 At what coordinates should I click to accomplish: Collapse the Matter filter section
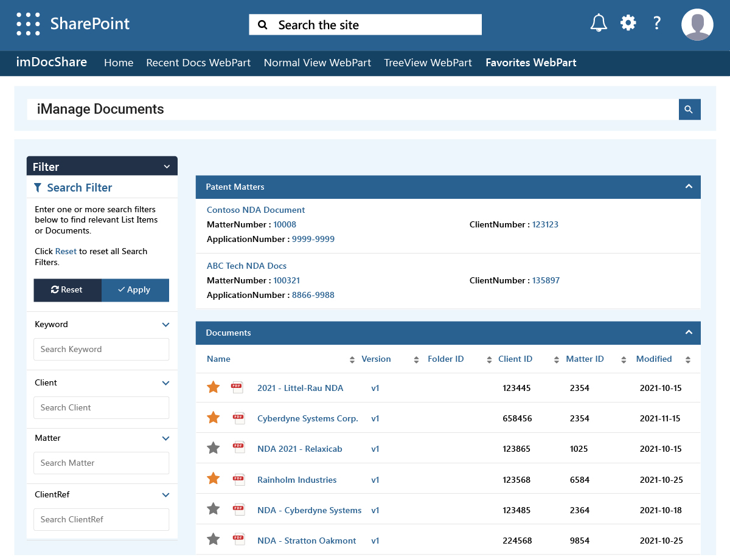[165, 438]
